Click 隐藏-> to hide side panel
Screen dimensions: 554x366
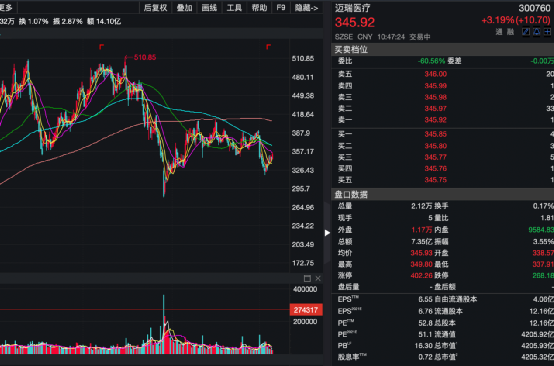(306, 8)
